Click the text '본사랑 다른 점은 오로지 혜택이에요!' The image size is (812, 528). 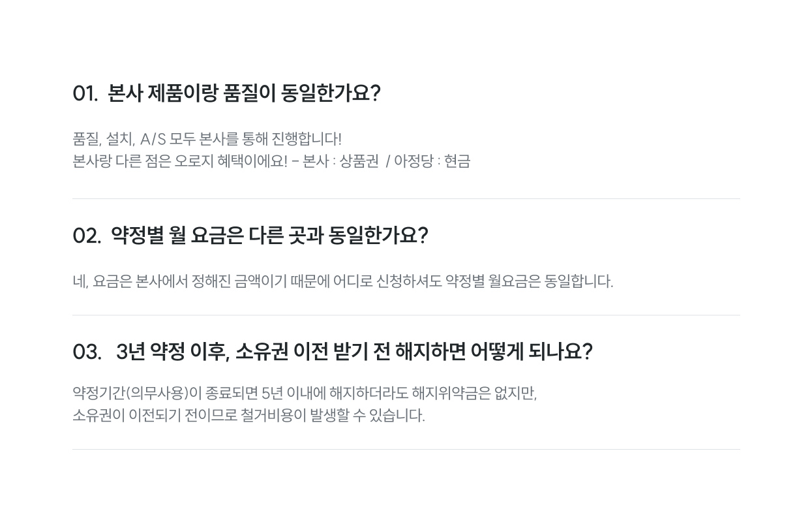[x=180, y=161]
